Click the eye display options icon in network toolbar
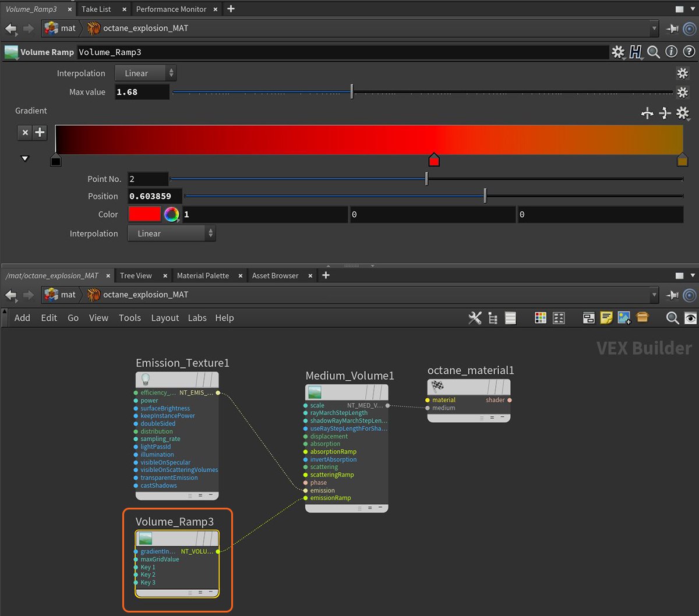Viewport: 699px width, 616px height. pos(690,318)
